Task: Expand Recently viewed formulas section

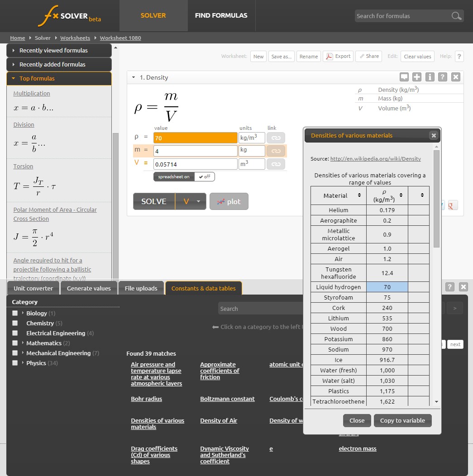Action: (59, 51)
